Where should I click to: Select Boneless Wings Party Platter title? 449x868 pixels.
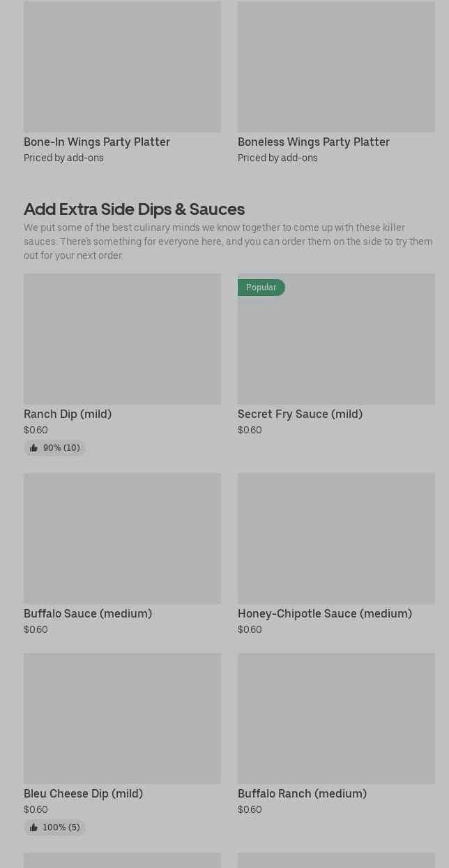pyautogui.click(x=313, y=142)
